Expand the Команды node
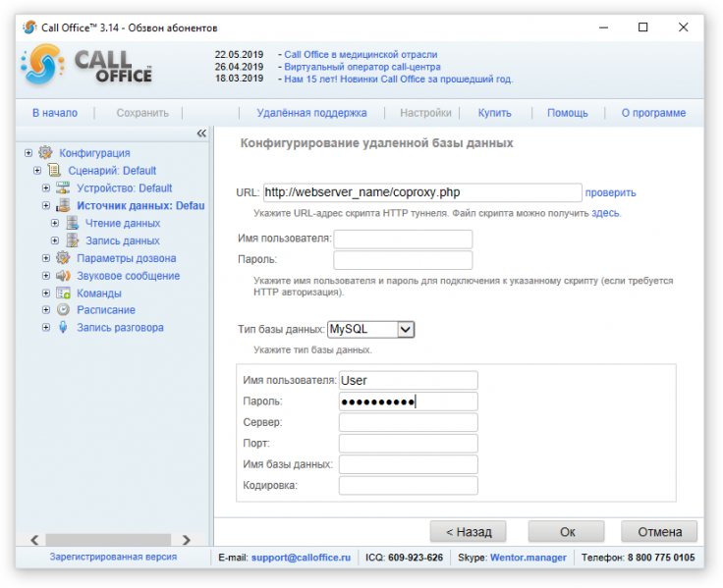The image size is (723, 588). click(x=46, y=294)
